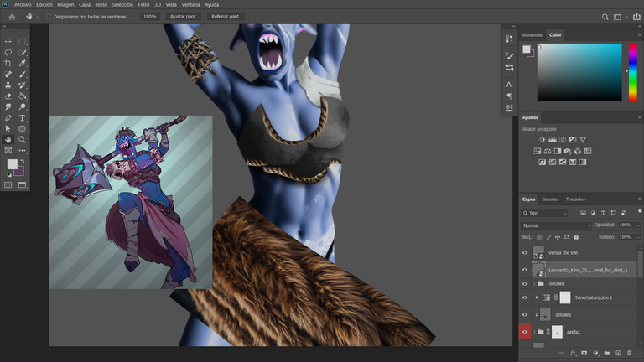Open the Archivo menu
The height and width of the screenshot is (362, 644).
coord(23,4)
